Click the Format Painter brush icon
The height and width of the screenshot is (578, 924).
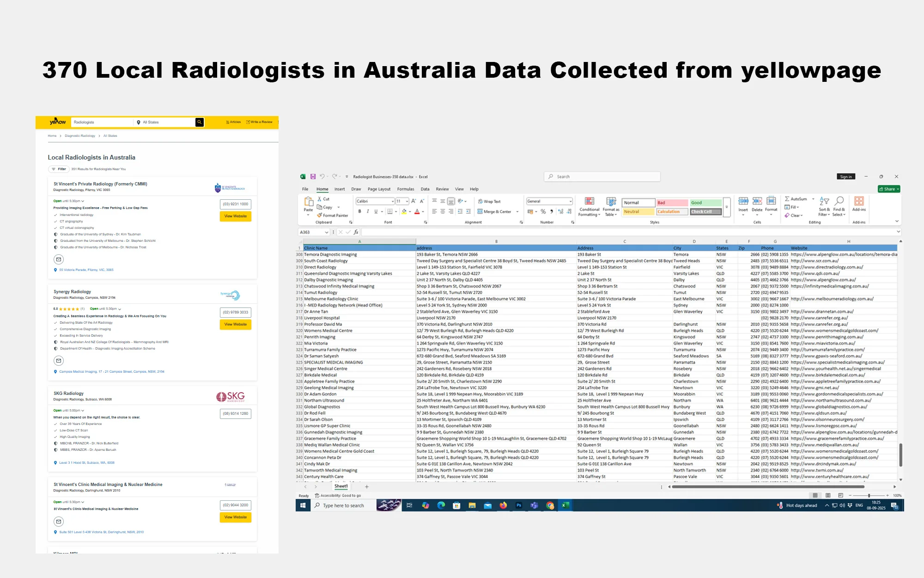[319, 215]
